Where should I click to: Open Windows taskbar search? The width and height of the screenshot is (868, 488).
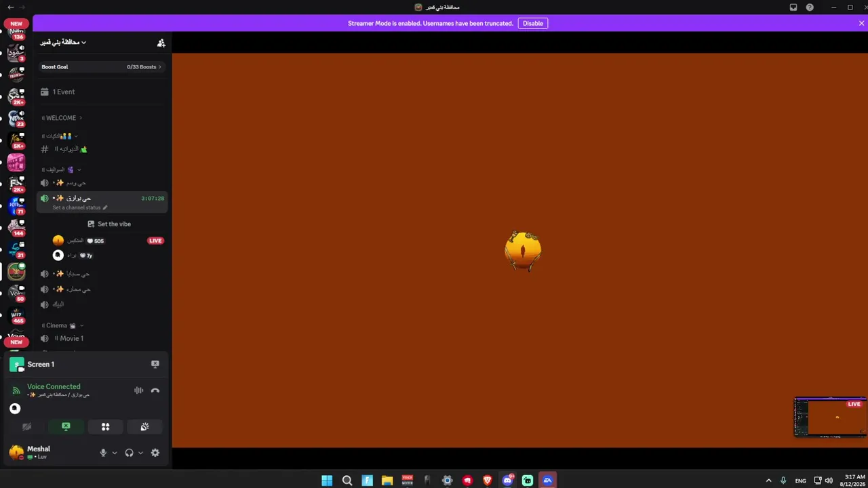click(x=347, y=481)
